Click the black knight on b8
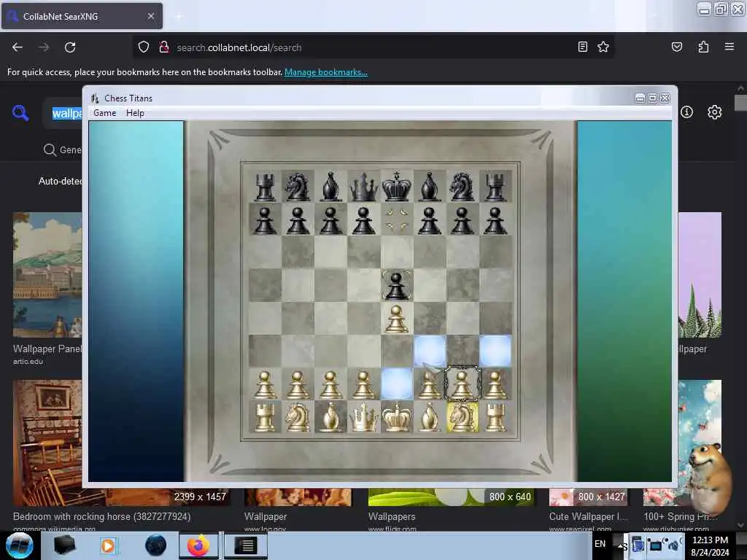The image size is (747, 560). click(x=298, y=187)
